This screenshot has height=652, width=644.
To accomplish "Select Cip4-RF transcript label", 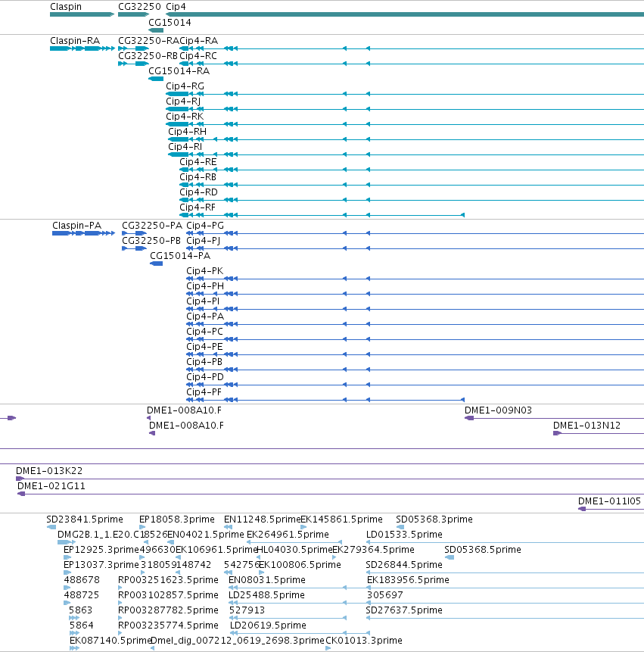I will click(198, 207).
